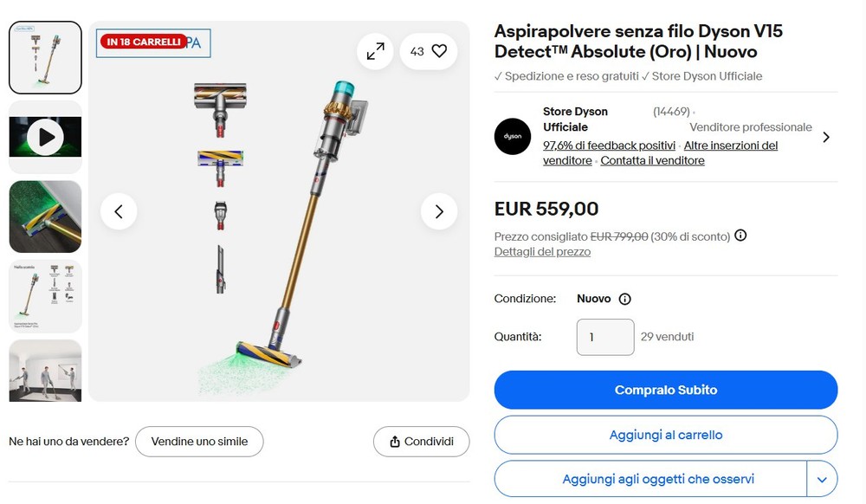Open dropdown next to watchlist button

click(x=822, y=479)
